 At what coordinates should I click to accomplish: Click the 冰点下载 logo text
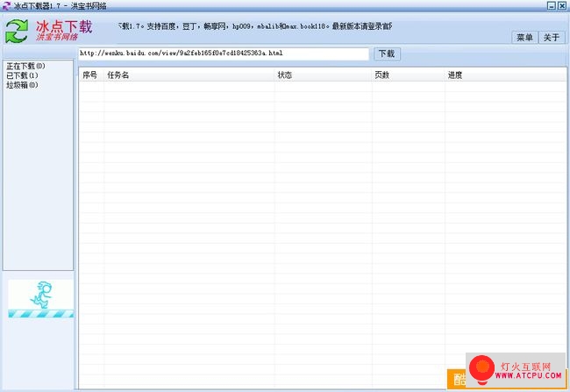coord(64,26)
